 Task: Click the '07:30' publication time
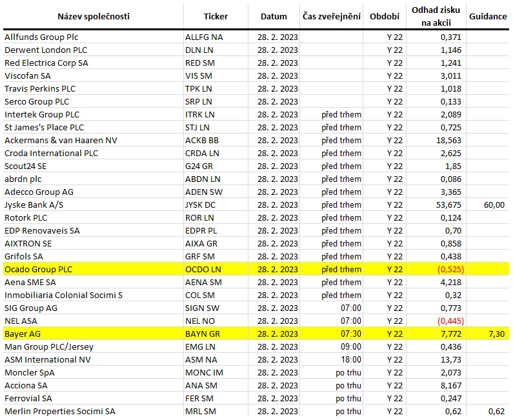point(351,334)
